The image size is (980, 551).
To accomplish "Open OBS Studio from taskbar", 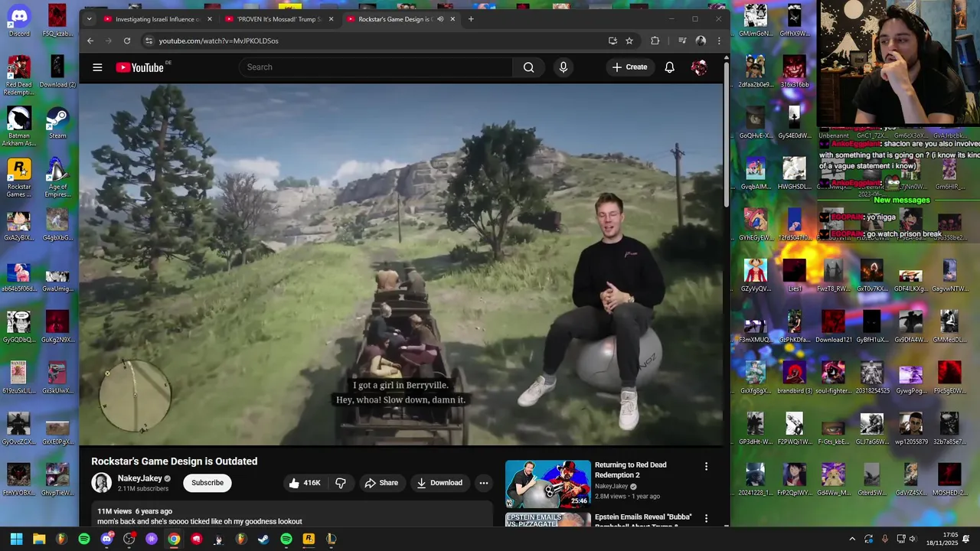I will [x=129, y=539].
